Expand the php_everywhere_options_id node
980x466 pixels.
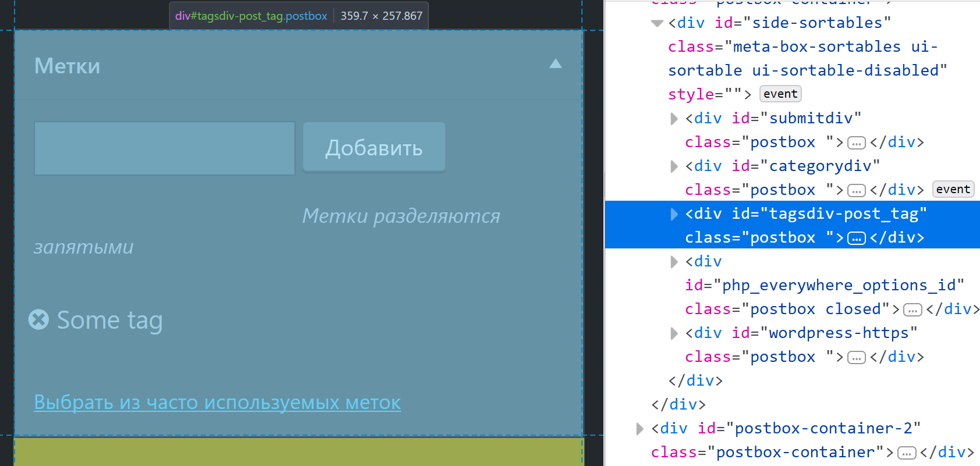(x=674, y=262)
